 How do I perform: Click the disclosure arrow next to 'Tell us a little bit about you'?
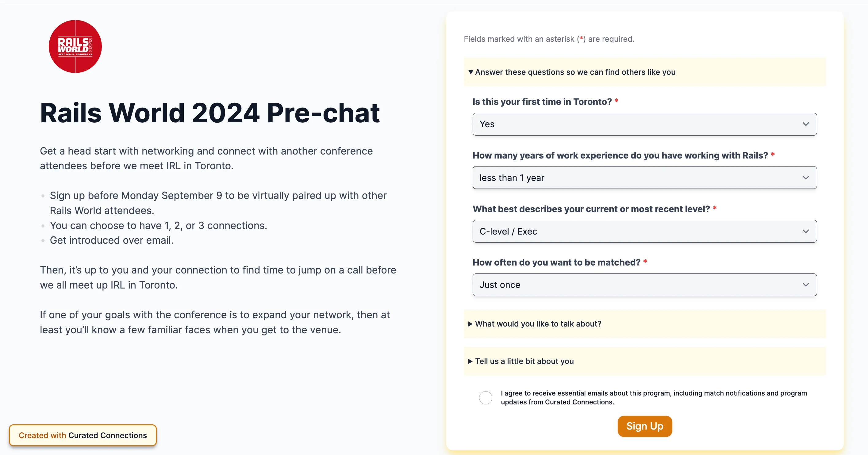pyautogui.click(x=471, y=361)
